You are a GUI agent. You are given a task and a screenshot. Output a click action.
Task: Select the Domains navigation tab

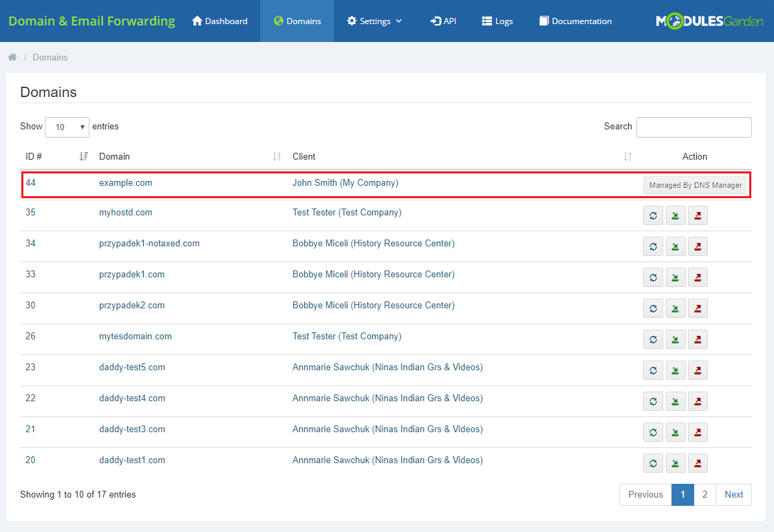tap(297, 21)
